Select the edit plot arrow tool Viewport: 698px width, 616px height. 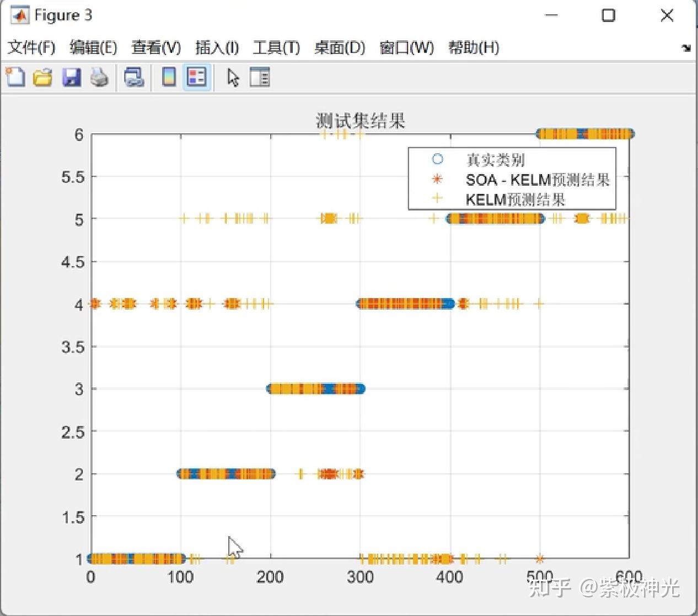click(232, 77)
